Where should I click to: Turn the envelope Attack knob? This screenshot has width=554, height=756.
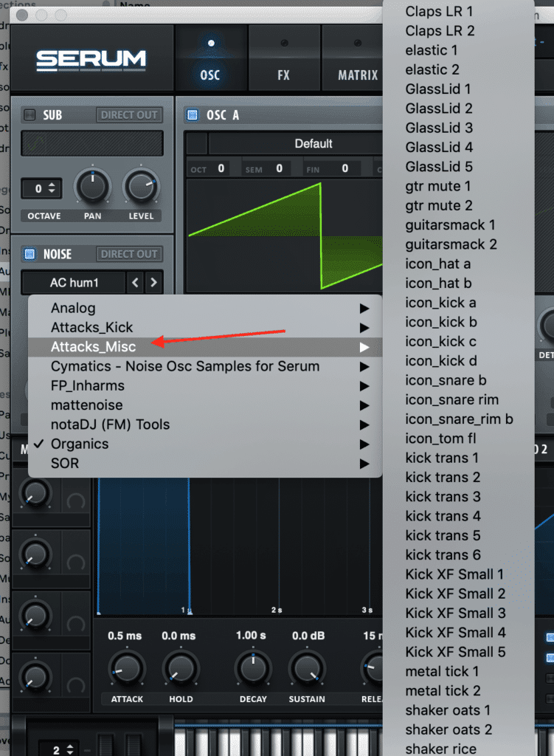coord(127,668)
